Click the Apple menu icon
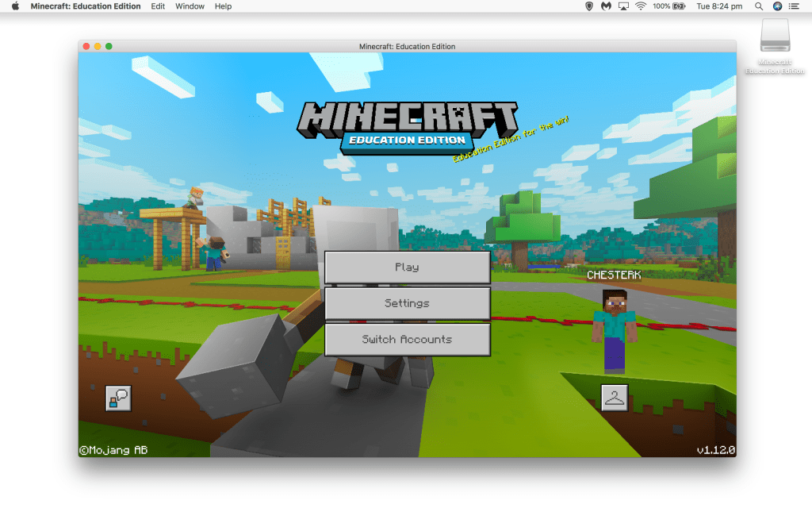 (14, 6)
